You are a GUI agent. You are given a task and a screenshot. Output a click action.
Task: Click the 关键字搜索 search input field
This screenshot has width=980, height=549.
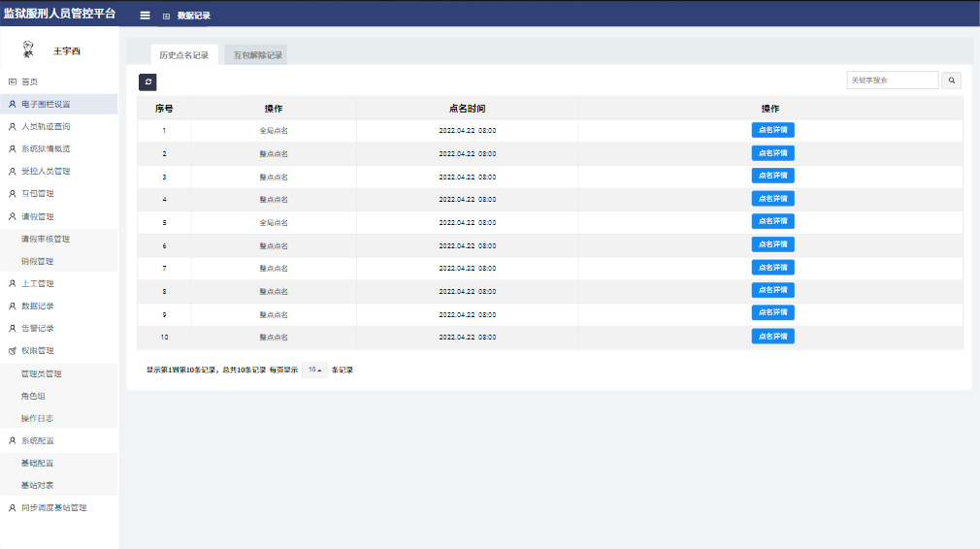click(x=892, y=81)
